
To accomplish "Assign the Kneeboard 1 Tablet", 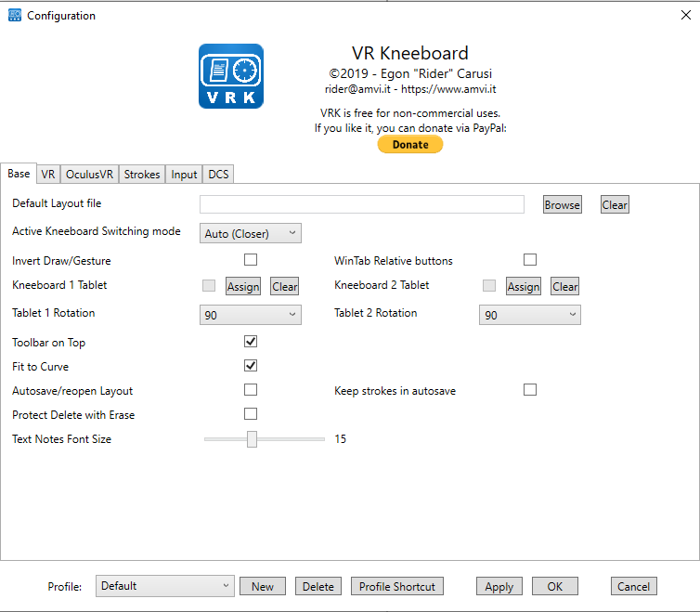I will (243, 286).
